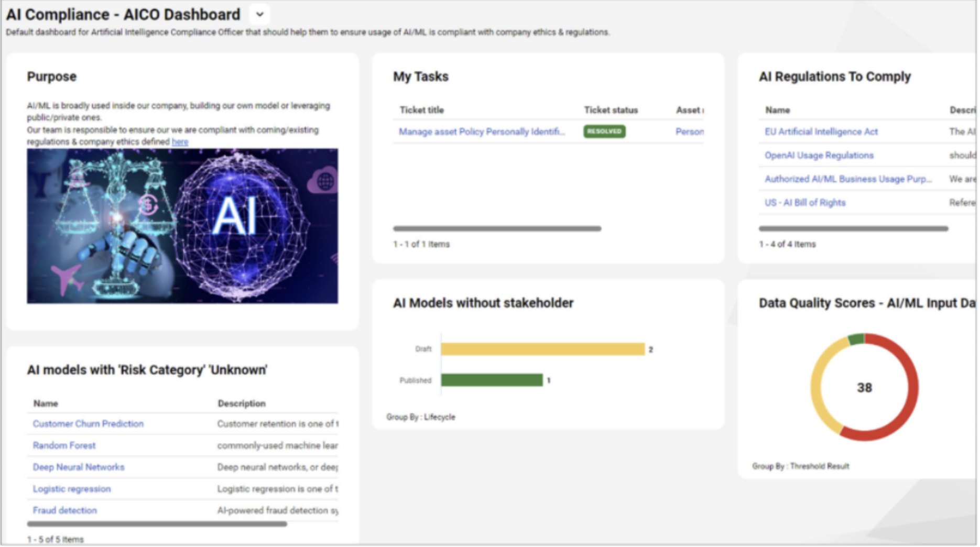This screenshot has width=980, height=547.
Task: Click the AI scales illustration image
Action: 182,226
